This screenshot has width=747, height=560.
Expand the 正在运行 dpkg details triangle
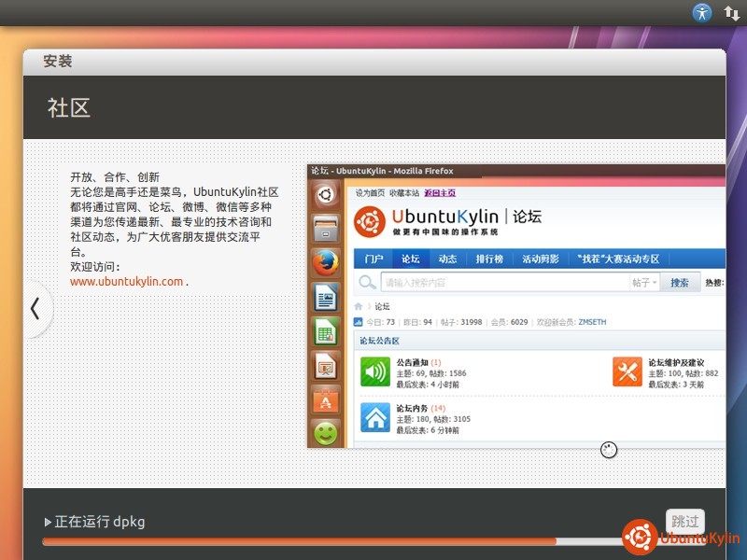coord(48,522)
